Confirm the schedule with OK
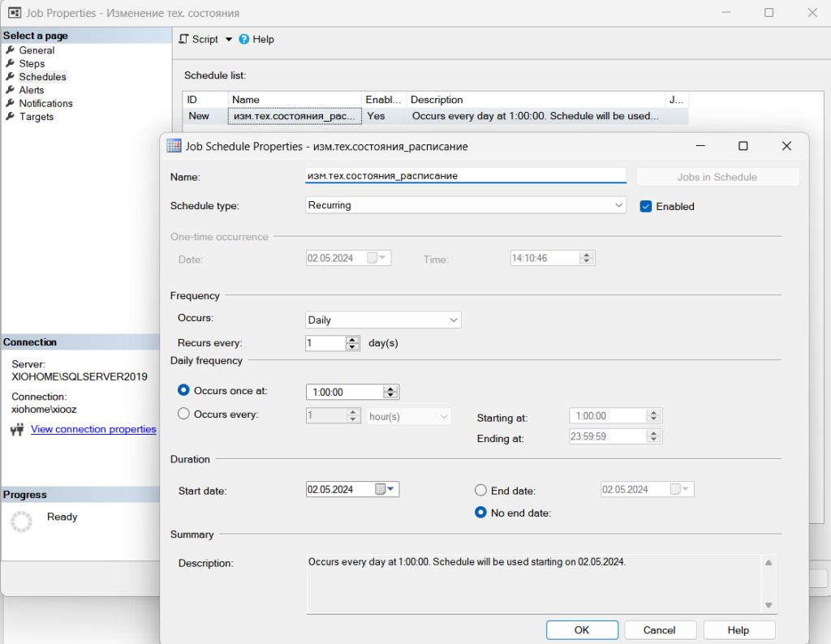The width and height of the screenshot is (831, 644). (x=582, y=629)
